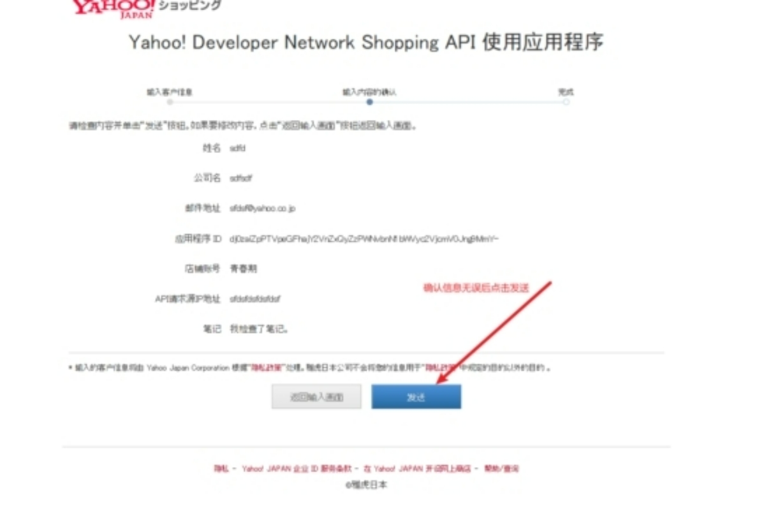Click the 应用程序 ID value string

(364, 239)
